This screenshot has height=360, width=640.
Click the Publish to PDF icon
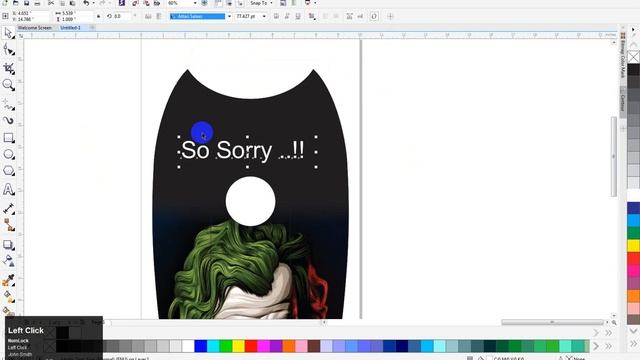157,3
